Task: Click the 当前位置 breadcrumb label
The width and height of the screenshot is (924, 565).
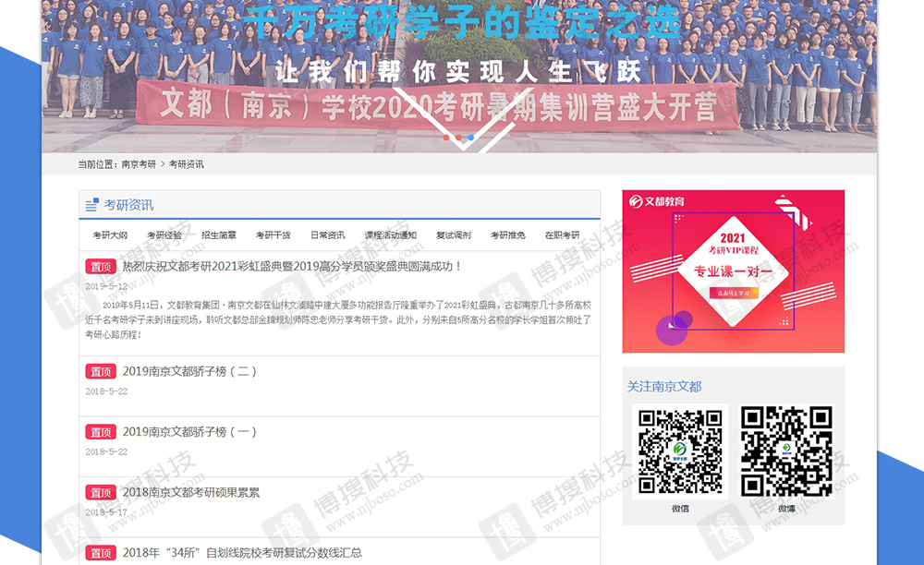Action: [x=98, y=164]
